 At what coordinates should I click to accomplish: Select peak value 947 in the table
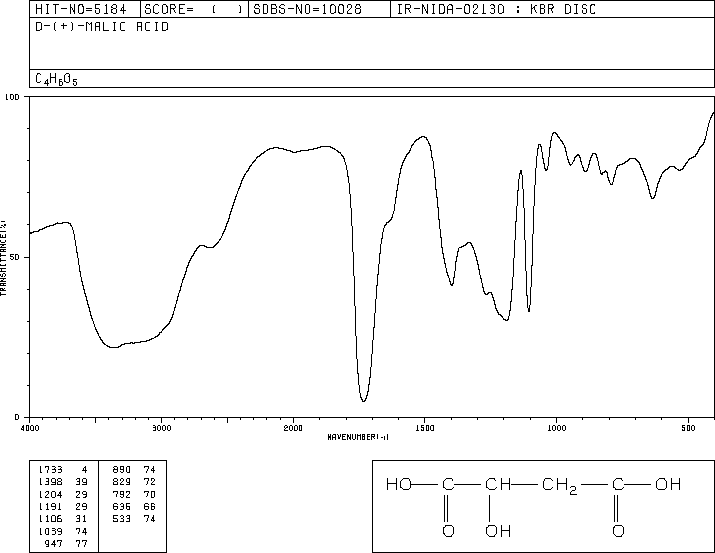pyautogui.click(x=54, y=543)
